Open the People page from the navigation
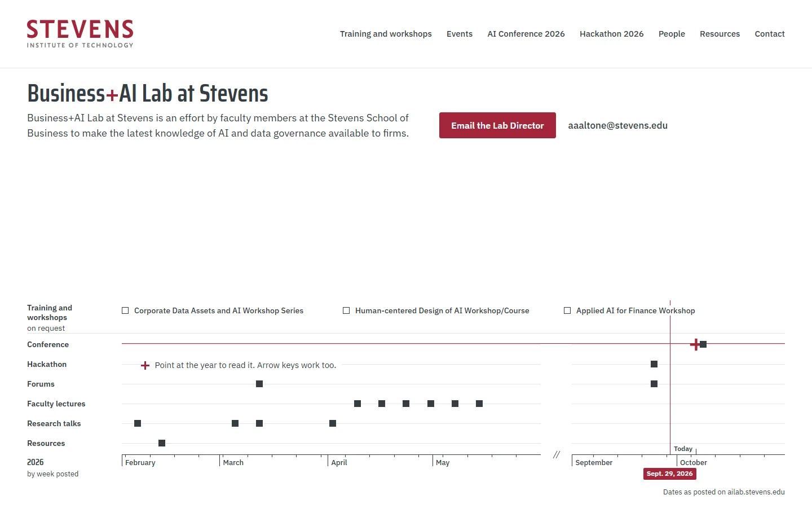This screenshot has height=508, width=812. (x=672, y=34)
